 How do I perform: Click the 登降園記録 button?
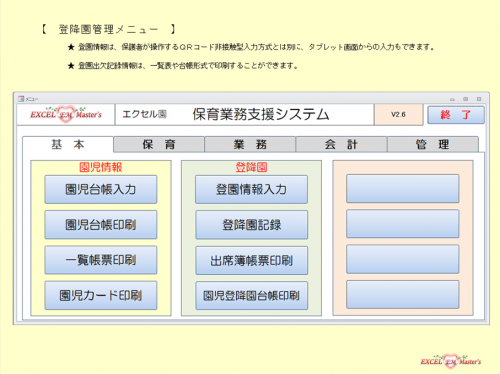251,225
